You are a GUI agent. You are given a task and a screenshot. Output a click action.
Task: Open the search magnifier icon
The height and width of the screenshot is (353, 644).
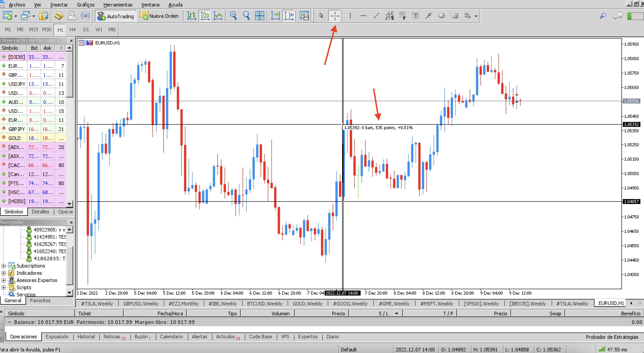click(x=603, y=16)
